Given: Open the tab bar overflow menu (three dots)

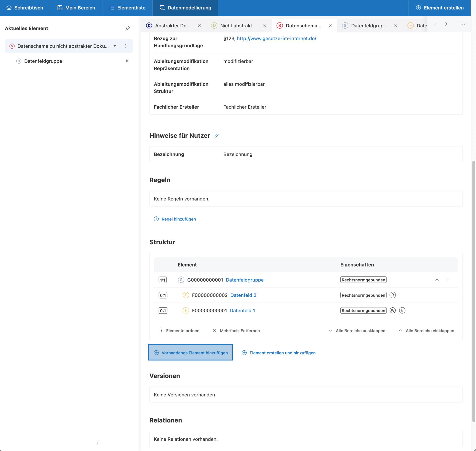Looking at the screenshot, I should pyautogui.click(x=462, y=24).
